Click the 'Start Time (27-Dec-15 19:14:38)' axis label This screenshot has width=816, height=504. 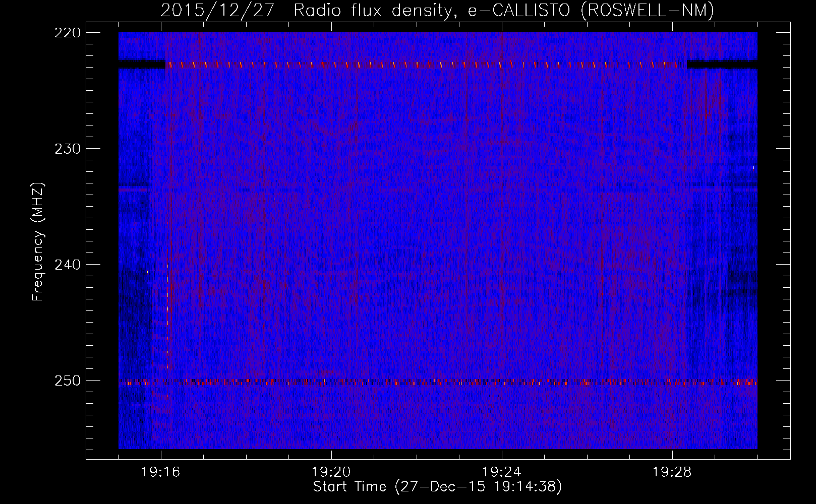tap(437, 487)
